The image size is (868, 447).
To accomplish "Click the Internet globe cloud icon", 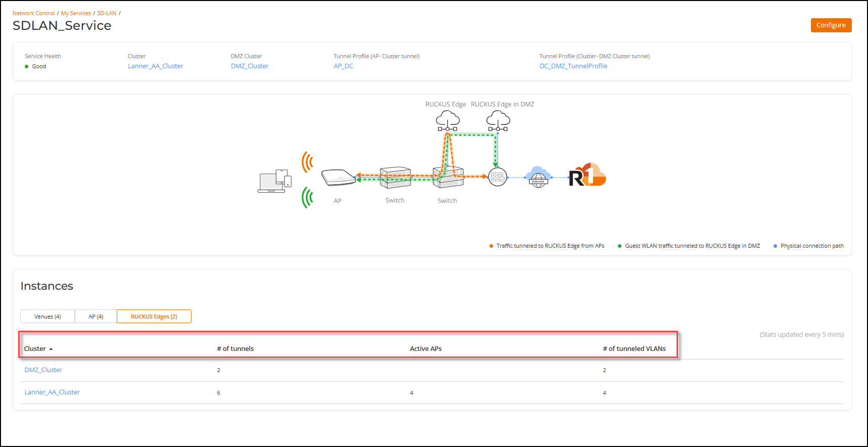I will (538, 177).
